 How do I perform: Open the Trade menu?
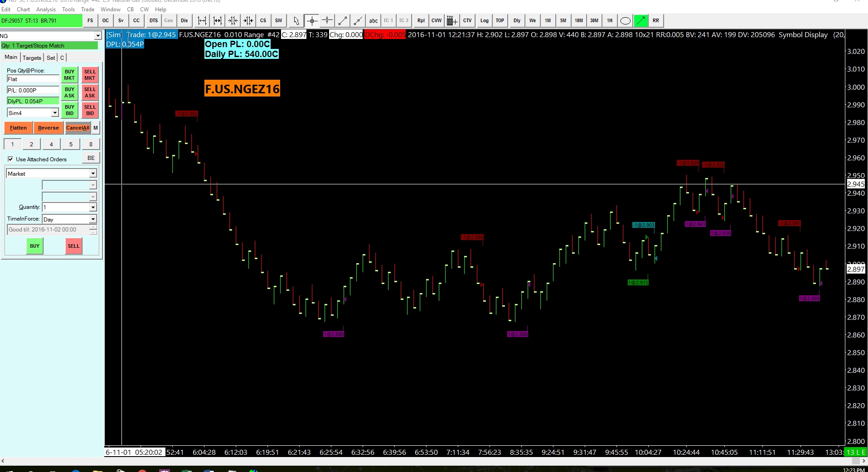point(87,9)
